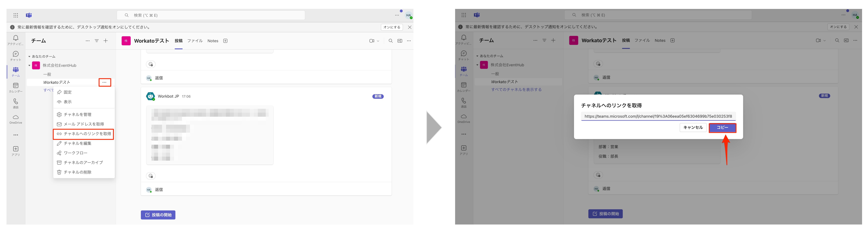Choose チャネルを管理 from context menu

(x=84, y=114)
